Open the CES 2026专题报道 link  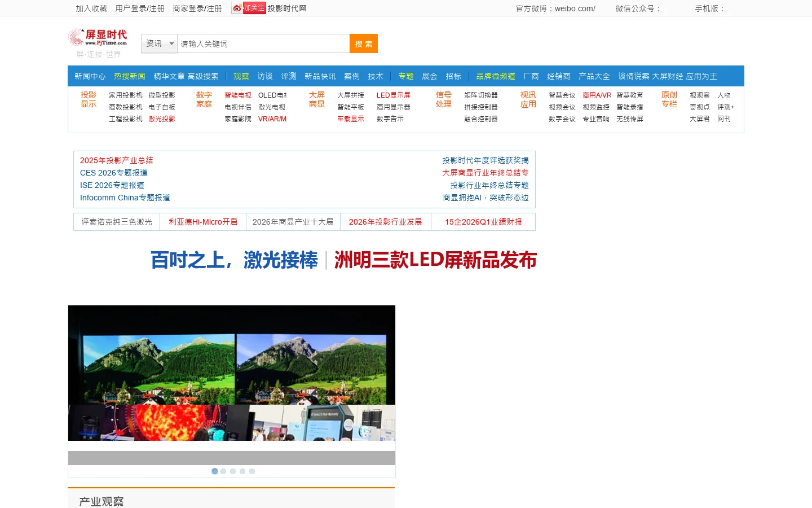114,173
